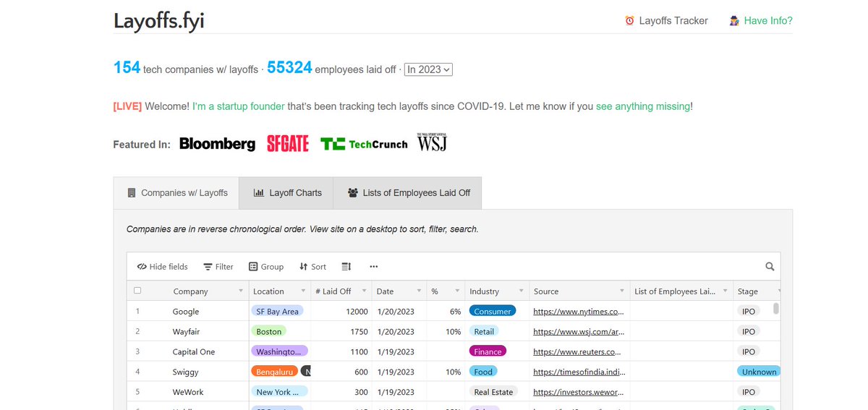The width and height of the screenshot is (868, 410).
Task: Open the Sort options
Action: [312, 267]
